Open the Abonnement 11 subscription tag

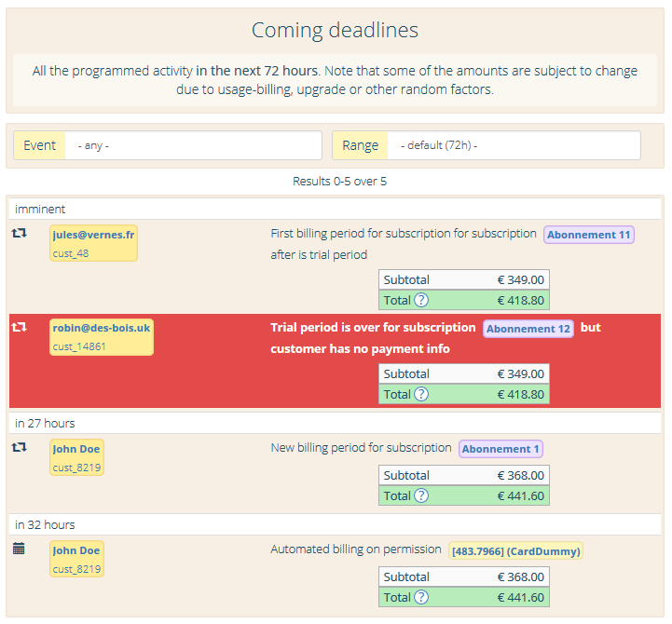[x=589, y=235]
